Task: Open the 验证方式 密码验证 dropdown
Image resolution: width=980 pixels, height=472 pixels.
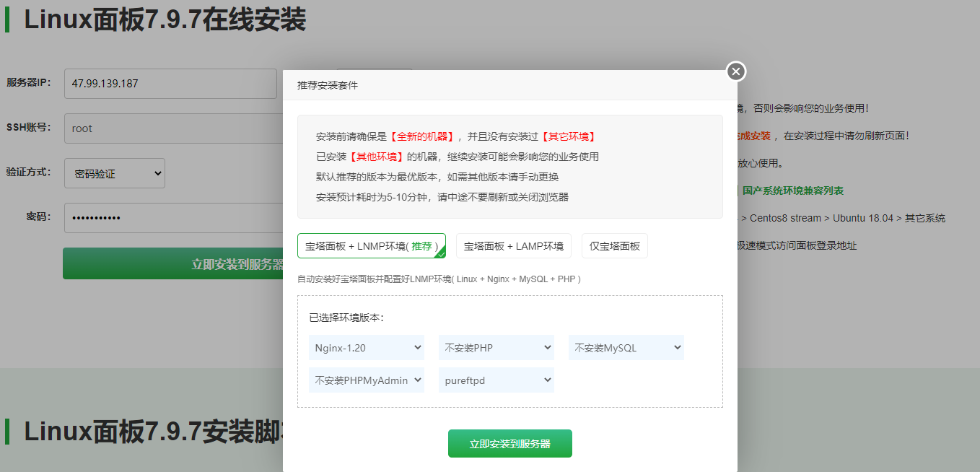Action: pyautogui.click(x=114, y=173)
